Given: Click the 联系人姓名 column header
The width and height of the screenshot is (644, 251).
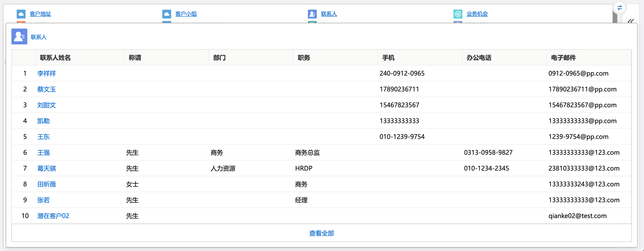Looking at the screenshot, I should [55, 58].
